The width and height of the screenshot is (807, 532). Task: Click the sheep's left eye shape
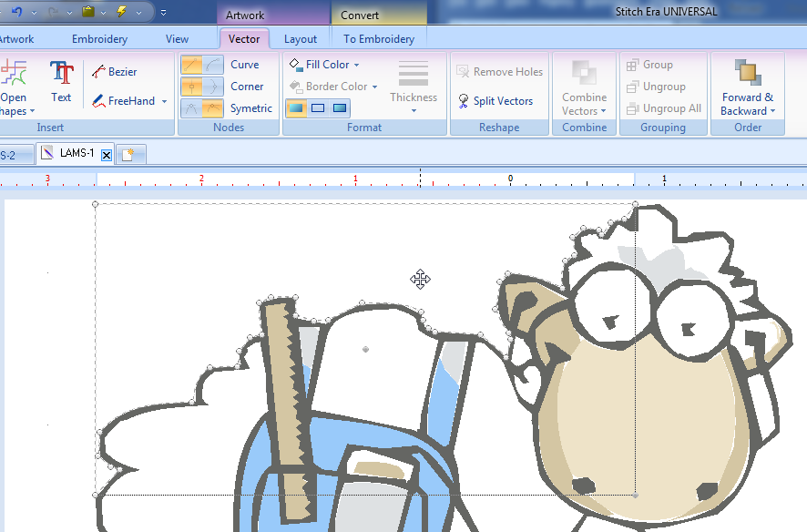click(x=612, y=304)
